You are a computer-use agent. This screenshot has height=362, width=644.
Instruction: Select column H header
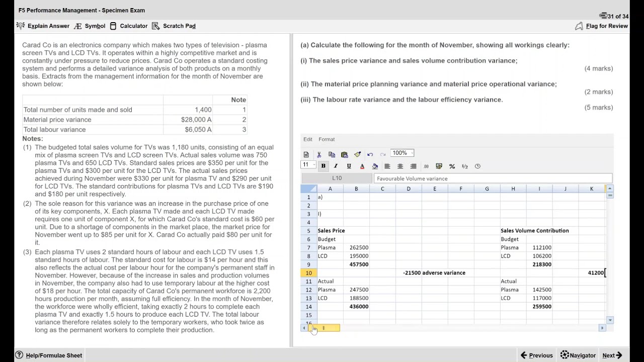[x=513, y=189]
